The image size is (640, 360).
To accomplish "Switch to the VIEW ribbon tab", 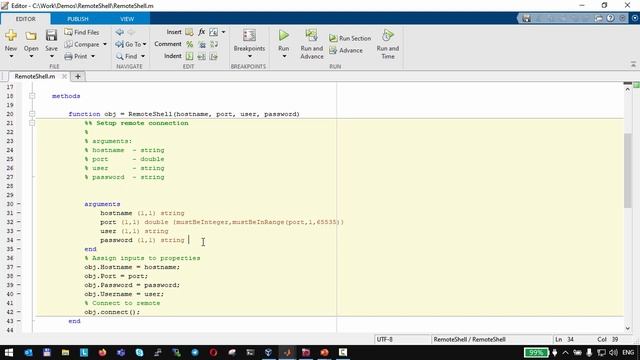I will pos(127,19).
